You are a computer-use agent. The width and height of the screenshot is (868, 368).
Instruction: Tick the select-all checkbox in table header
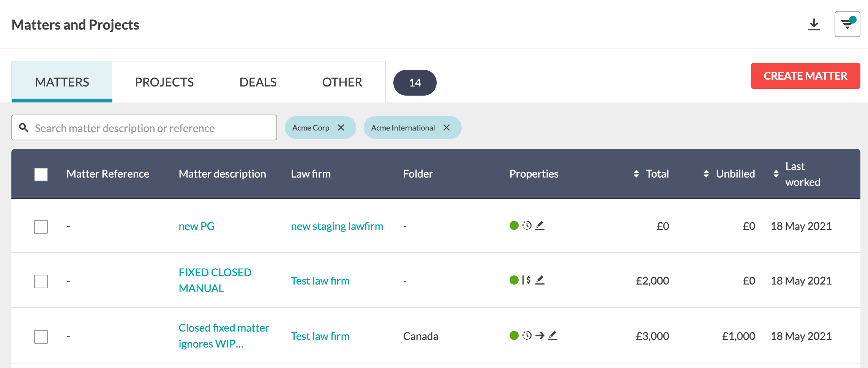[41, 175]
